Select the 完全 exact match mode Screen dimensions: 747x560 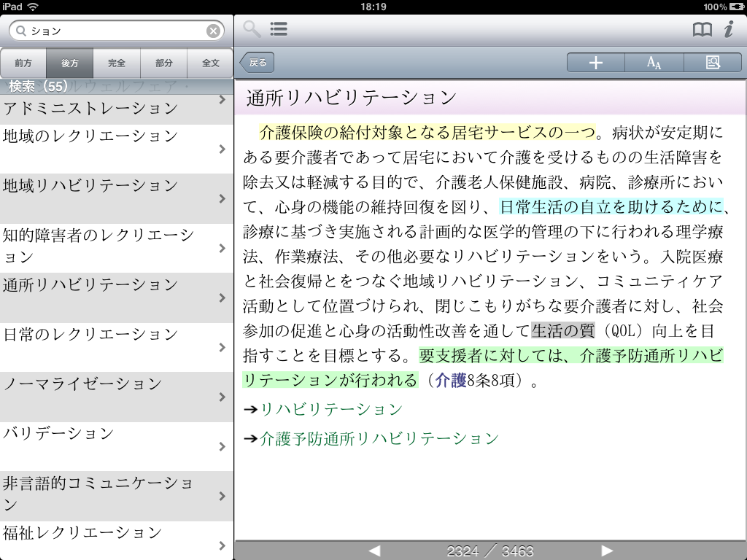click(x=117, y=63)
